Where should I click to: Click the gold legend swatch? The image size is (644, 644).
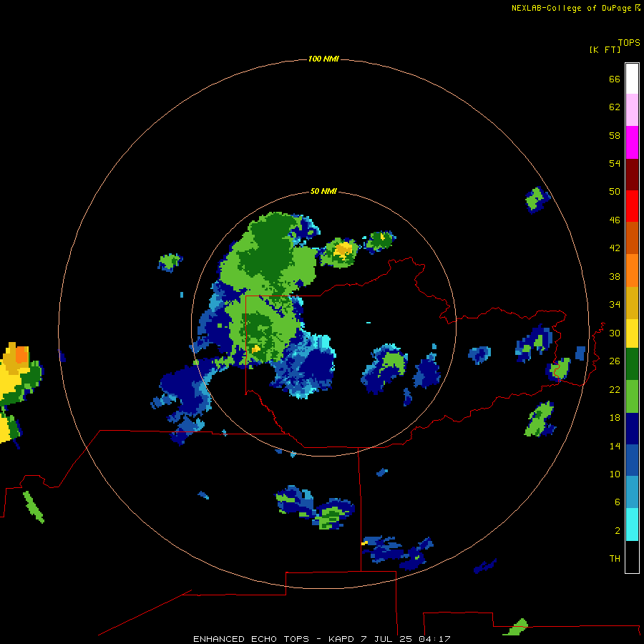pos(632,303)
